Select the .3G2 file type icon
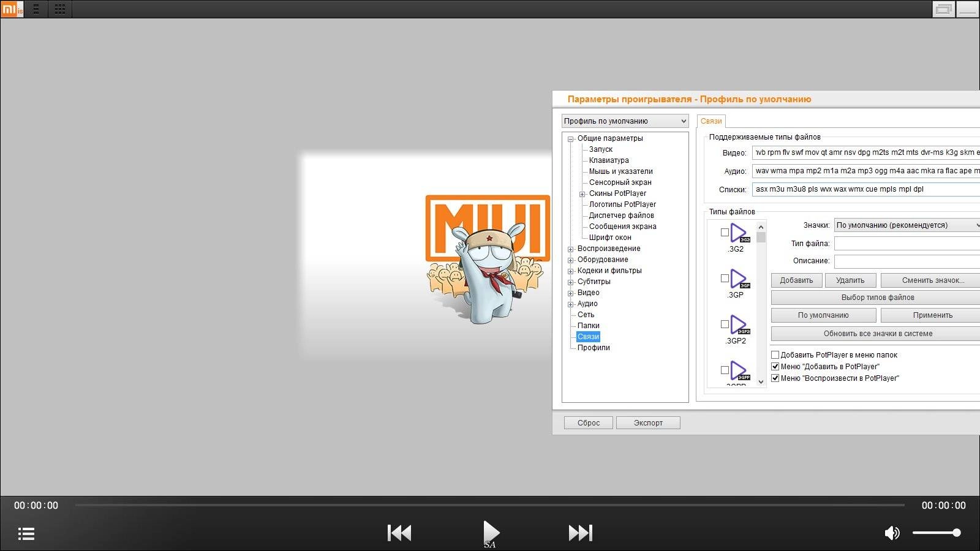Image resolution: width=980 pixels, height=551 pixels. tap(739, 233)
